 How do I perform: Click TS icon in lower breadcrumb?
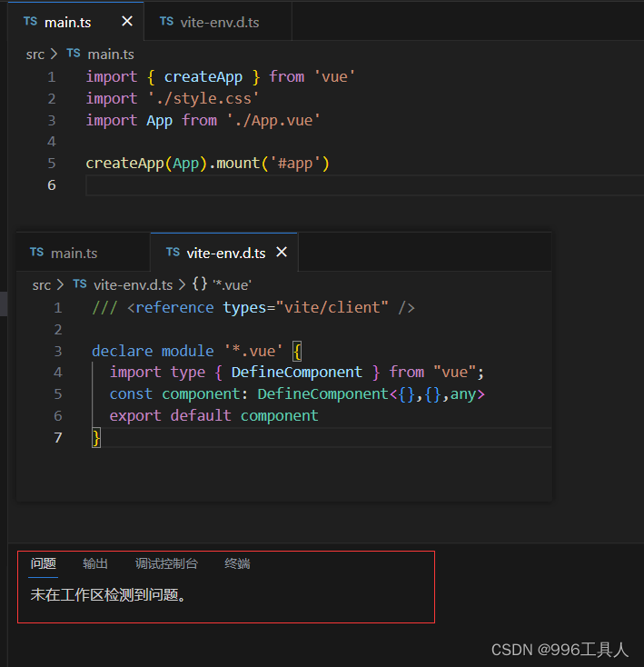pos(80,284)
